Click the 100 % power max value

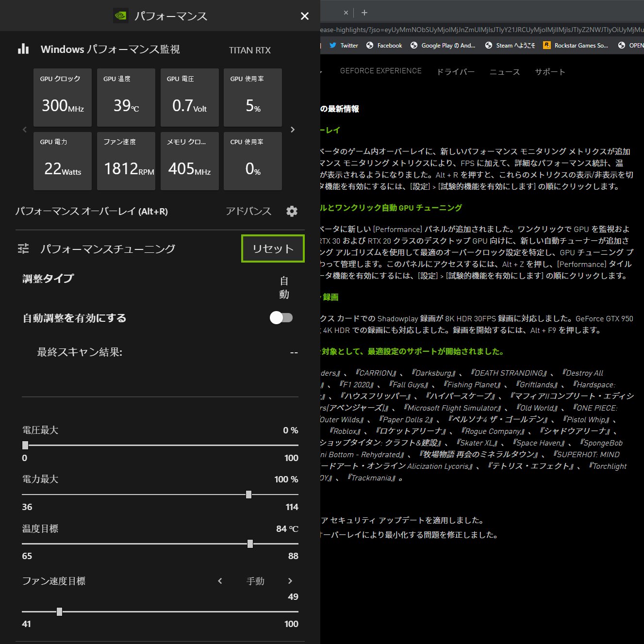pyautogui.click(x=286, y=479)
